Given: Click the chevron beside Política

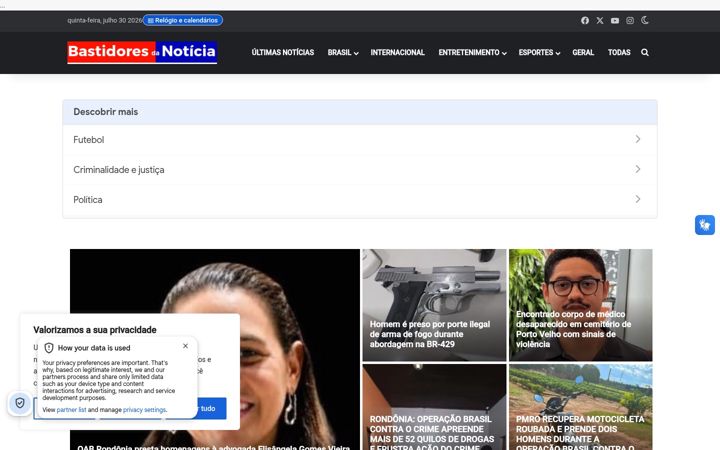Looking at the screenshot, I should (638, 199).
